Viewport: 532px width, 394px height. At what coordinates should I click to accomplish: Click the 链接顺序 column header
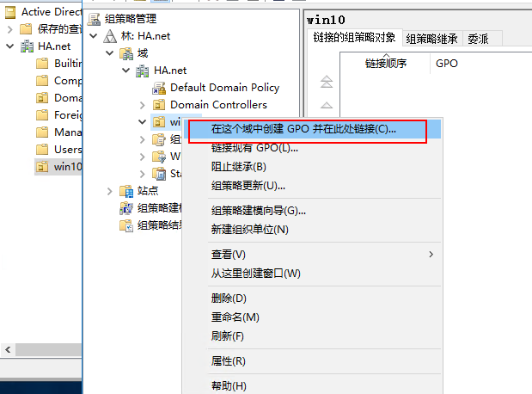385,63
